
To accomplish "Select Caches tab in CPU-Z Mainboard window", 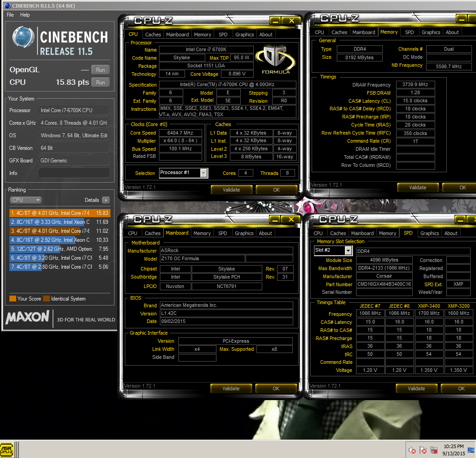I will pos(152,233).
